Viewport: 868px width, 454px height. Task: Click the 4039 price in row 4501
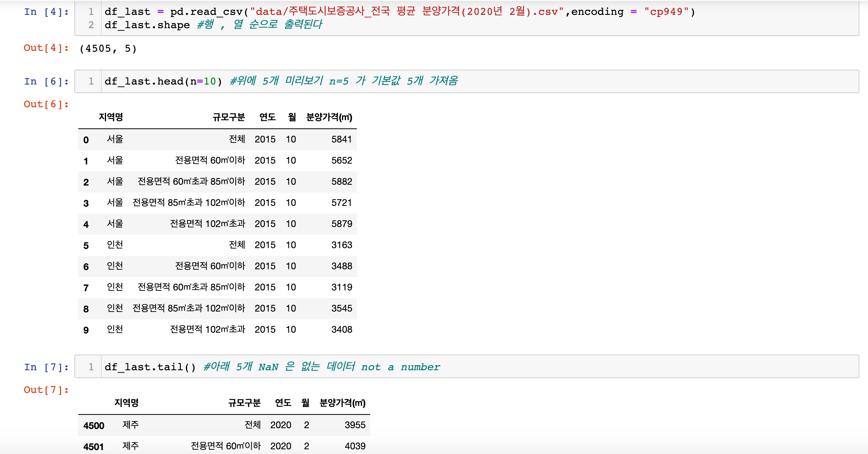tap(355, 446)
